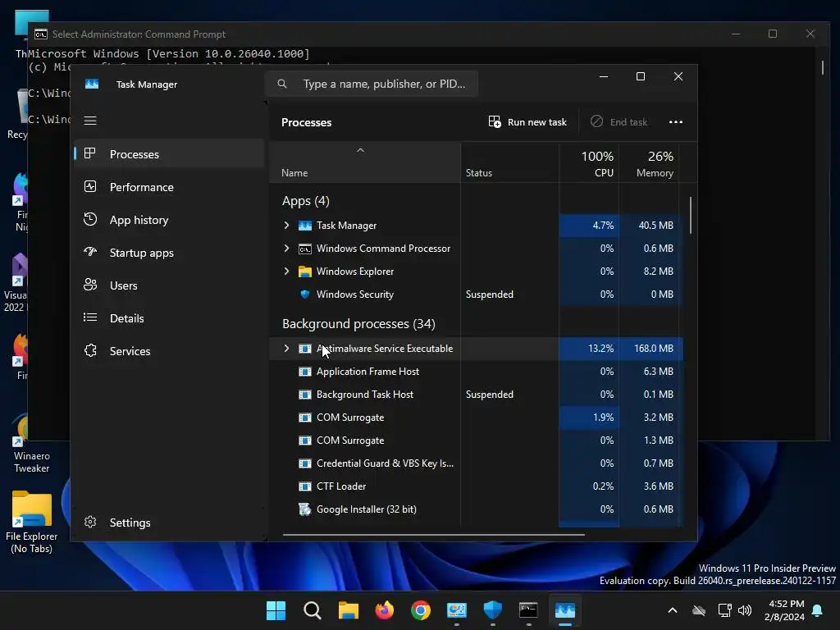Sort processes by CPU column
This screenshot has width=840, height=630.
click(x=589, y=163)
